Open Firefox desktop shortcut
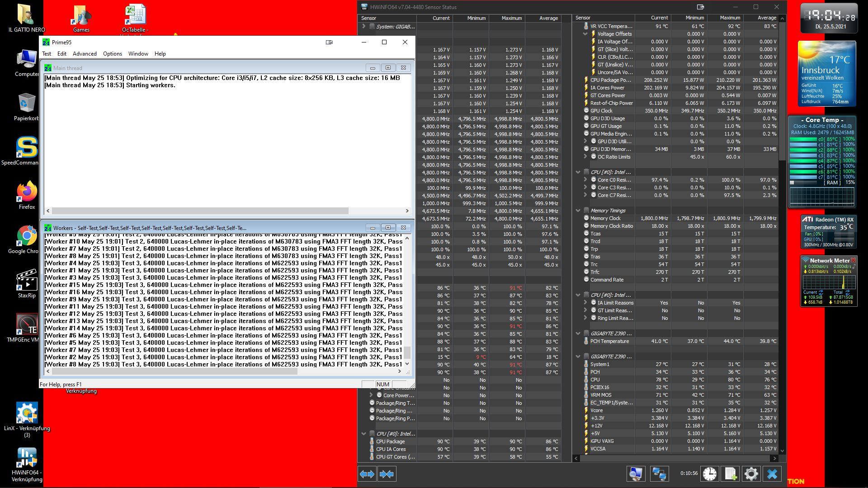Viewport: 868px width, 488px height. 27,196
